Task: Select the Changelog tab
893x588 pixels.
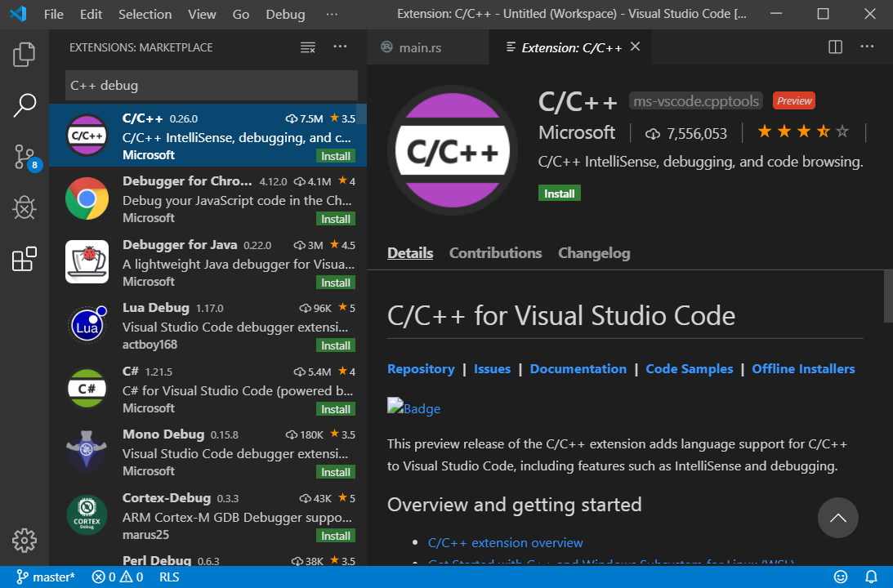Action: click(594, 252)
